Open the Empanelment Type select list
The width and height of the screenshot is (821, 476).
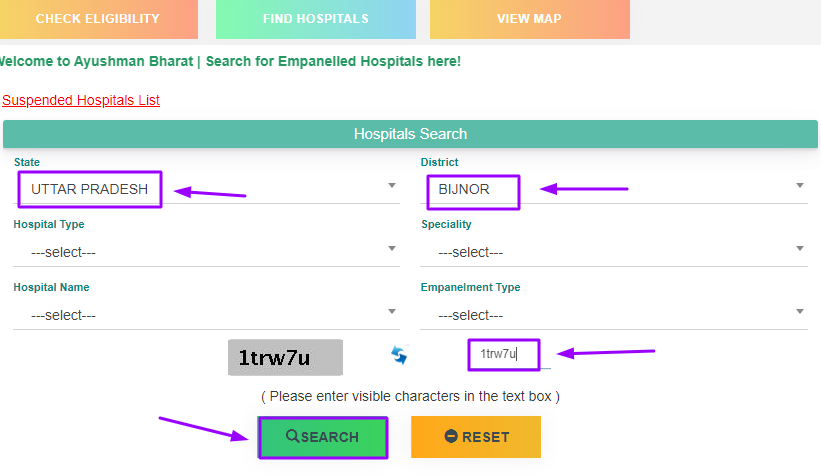pyautogui.click(x=614, y=315)
